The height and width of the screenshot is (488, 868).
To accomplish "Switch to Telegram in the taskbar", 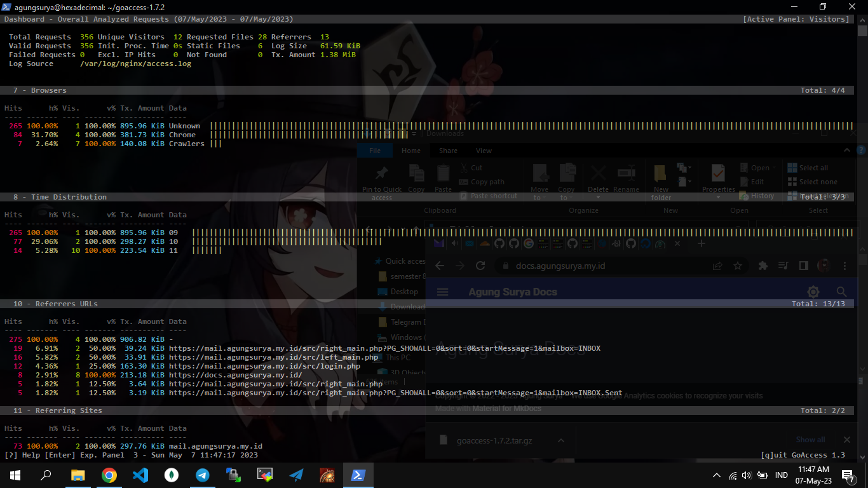I will pos(203,475).
